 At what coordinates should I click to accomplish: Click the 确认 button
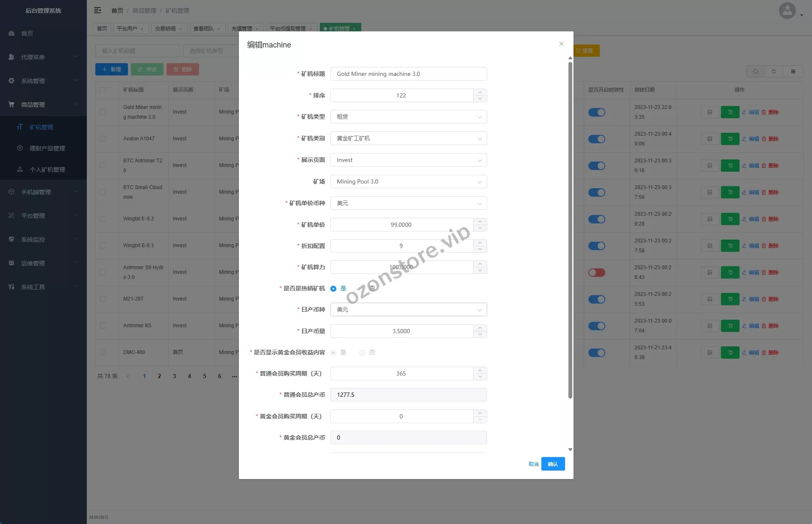(x=553, y=464)
